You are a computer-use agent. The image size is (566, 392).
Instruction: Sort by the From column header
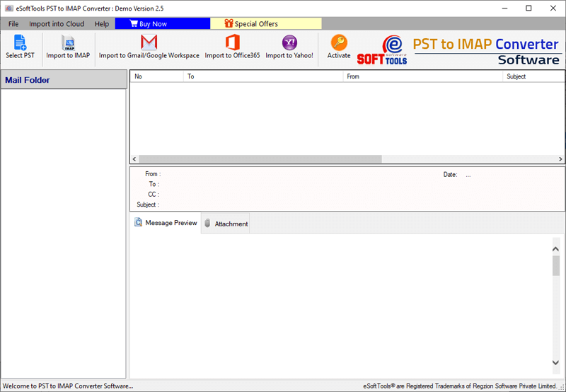(422, 76)
